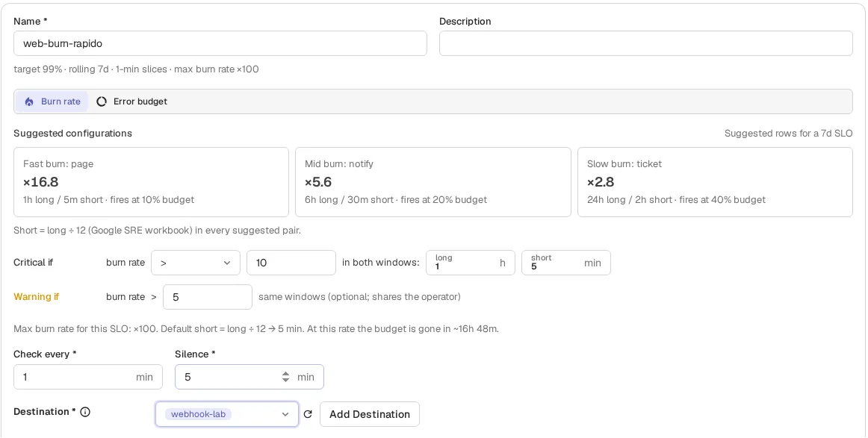
Task: Switch to the Error budget tab
Action: 131,101
